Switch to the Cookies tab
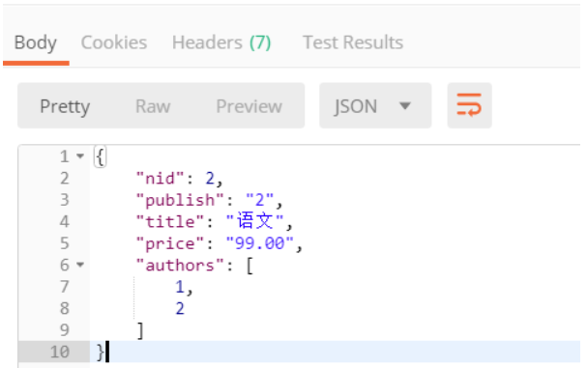This screenshot has height=368, width=588. tap(114, 42)
